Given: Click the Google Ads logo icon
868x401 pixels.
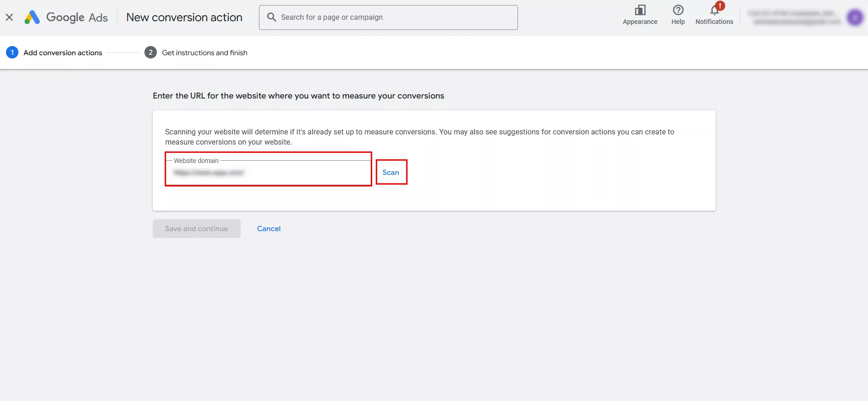Looking at the screenshot, I should [x=32, y=17].
